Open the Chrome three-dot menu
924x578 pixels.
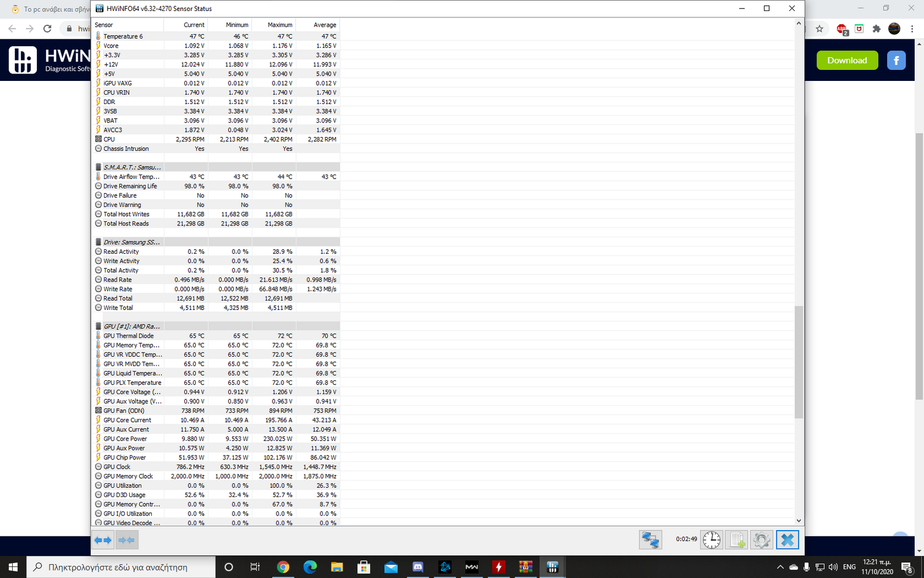[912, 28]
